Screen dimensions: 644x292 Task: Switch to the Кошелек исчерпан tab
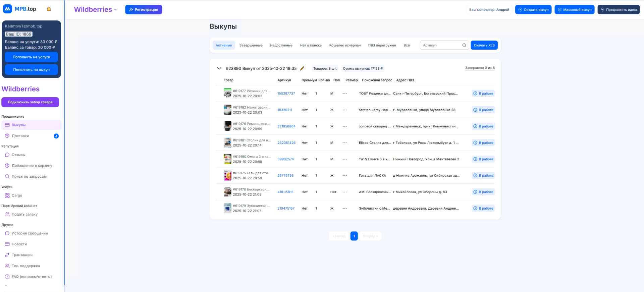[x=345, y=45]
